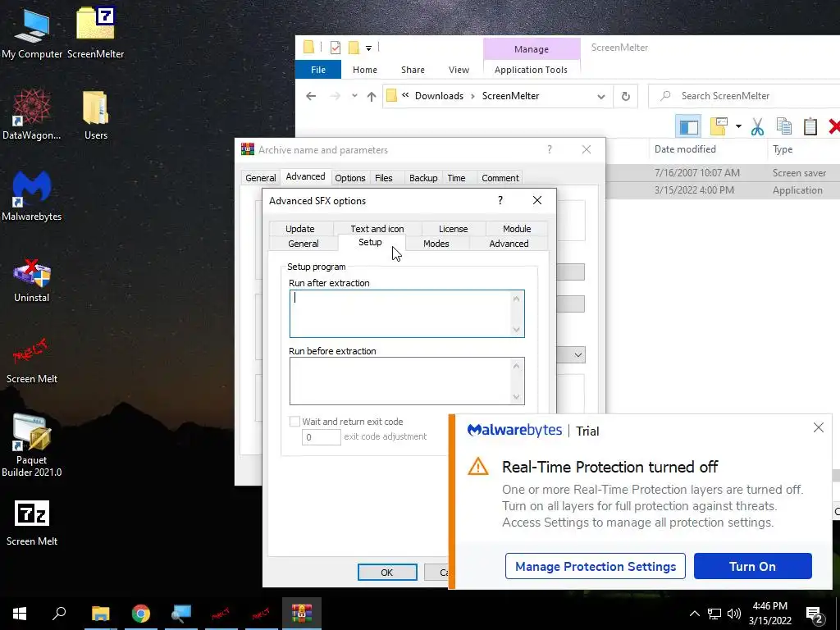This screenshot has width=840, height=630.
Task: Open the ScreenMelter folder on desktop
Action: click(95, 33)
